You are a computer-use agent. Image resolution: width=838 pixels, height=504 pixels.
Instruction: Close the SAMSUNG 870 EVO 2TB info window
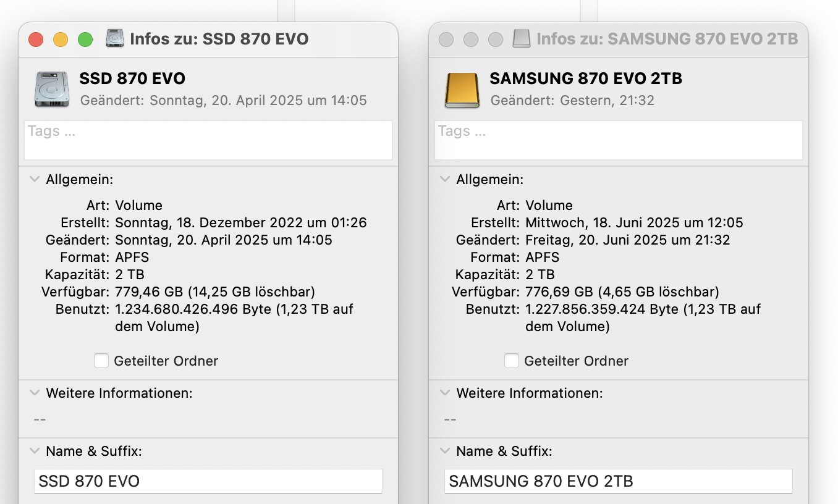446,40
